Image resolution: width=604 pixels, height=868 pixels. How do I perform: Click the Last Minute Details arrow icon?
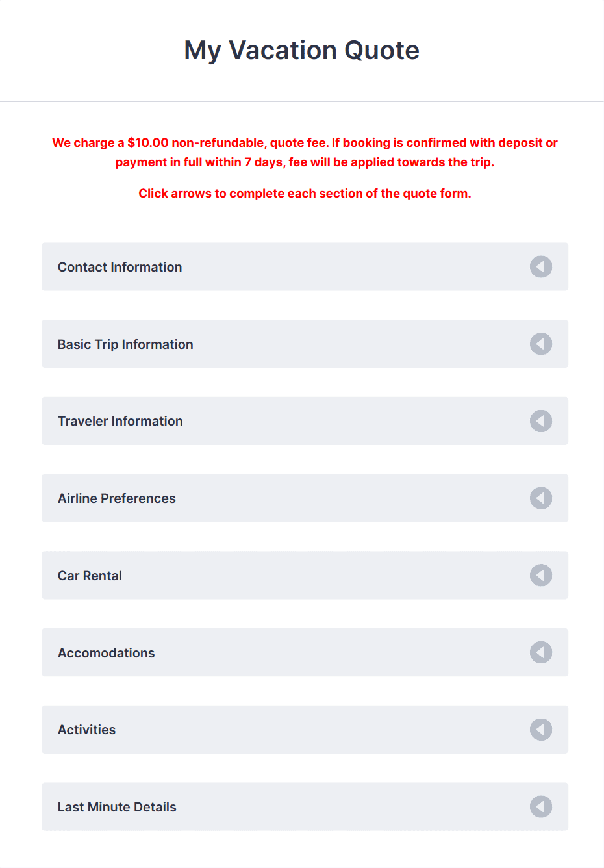[541, 806]
